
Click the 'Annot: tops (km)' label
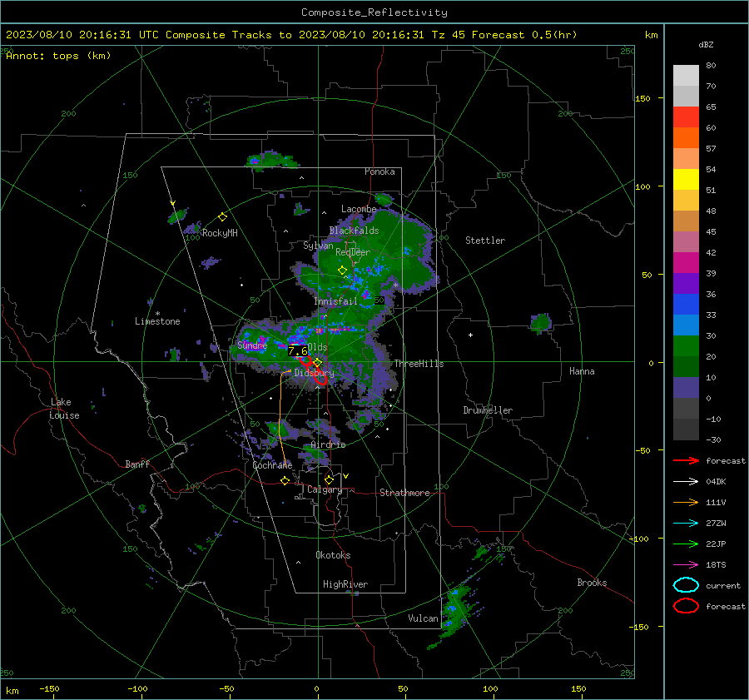[x=58, y=56]
